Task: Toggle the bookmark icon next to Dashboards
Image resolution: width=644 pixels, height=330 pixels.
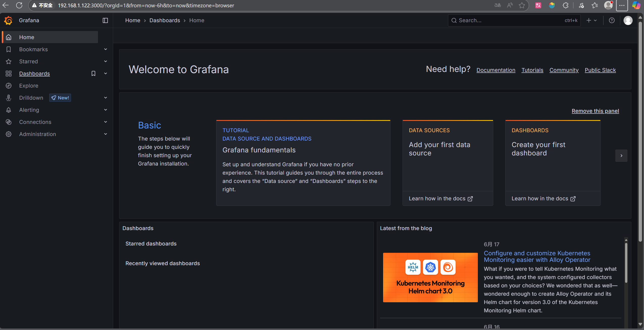Action: click(93, 73)
